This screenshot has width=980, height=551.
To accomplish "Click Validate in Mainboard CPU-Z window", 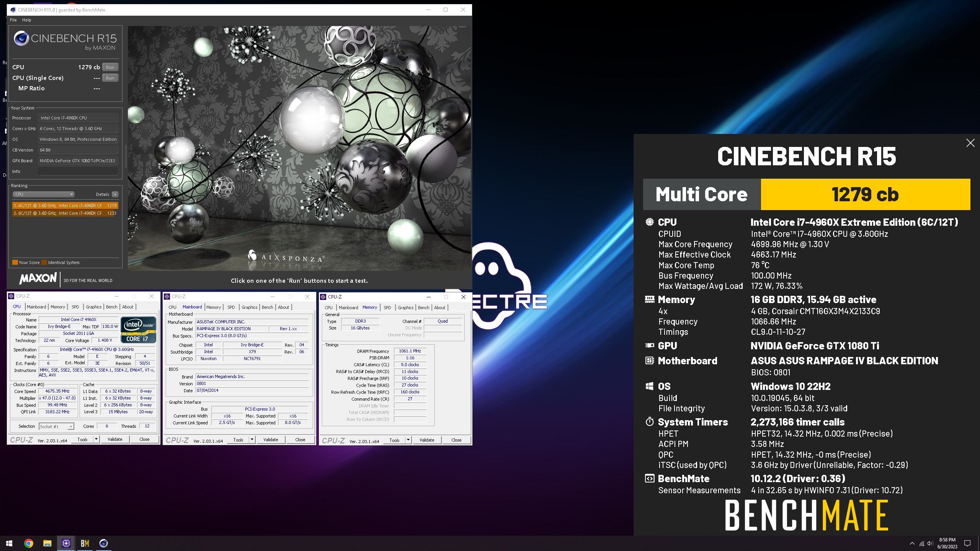I will pyautogui.click(x=271, y=440).
